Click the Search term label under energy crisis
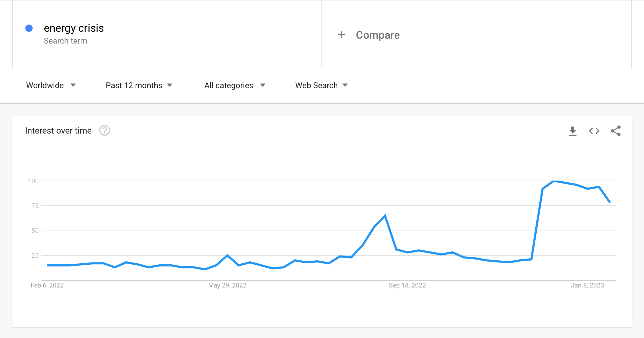The image size is (644, 338). tap(65, 41)
